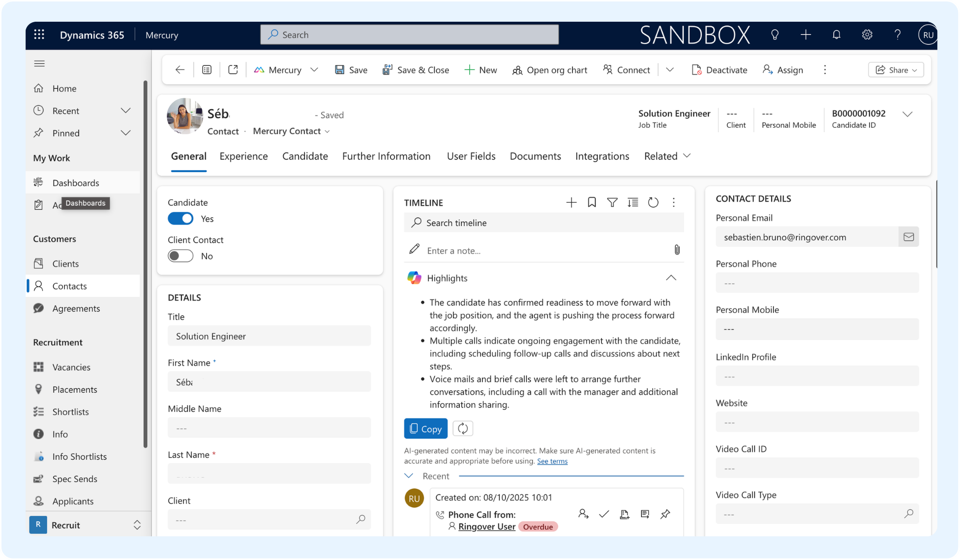Image resolution: width=960 pixels, height=560 pixels.
Task: Open the Further Information tab
Action: pyautogui.click(x=386, y=156)
